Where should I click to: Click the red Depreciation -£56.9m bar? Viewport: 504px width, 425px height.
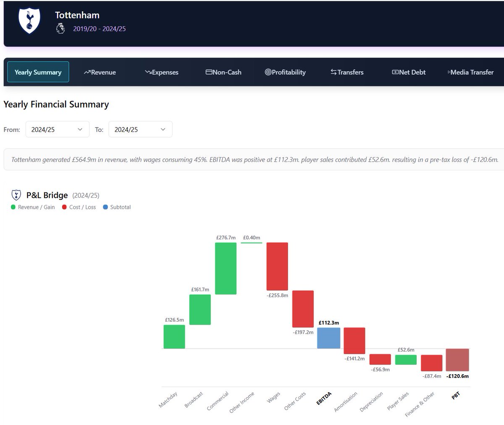(380, 359)
